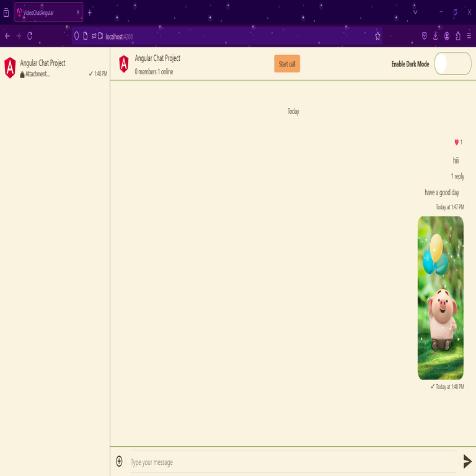
Task: Select the VideoChatAngular browser tab
Action: pyautogui.click(x=48, y=12)
